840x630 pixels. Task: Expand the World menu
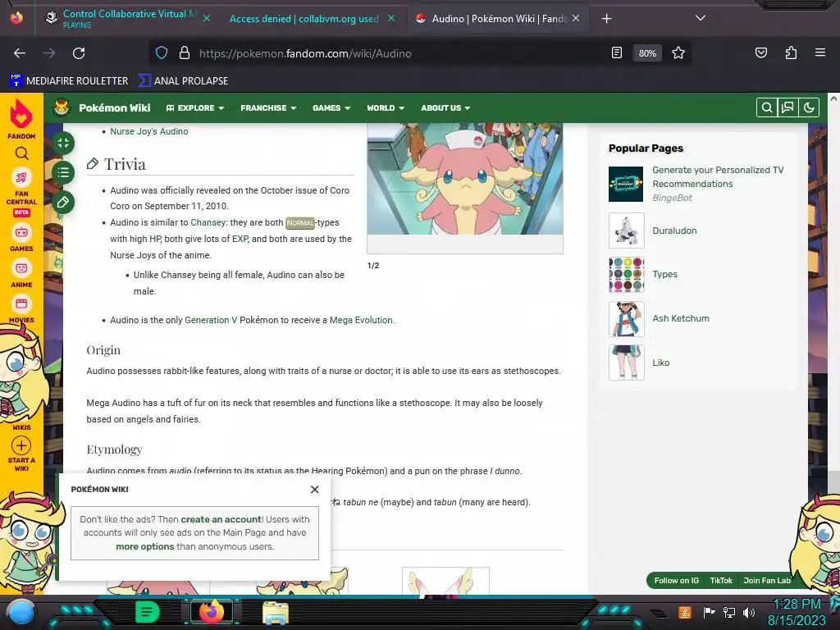coord(386,107)
